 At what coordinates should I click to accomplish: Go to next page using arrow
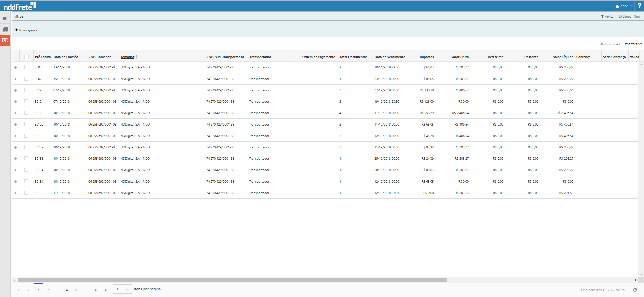[96, 290]
